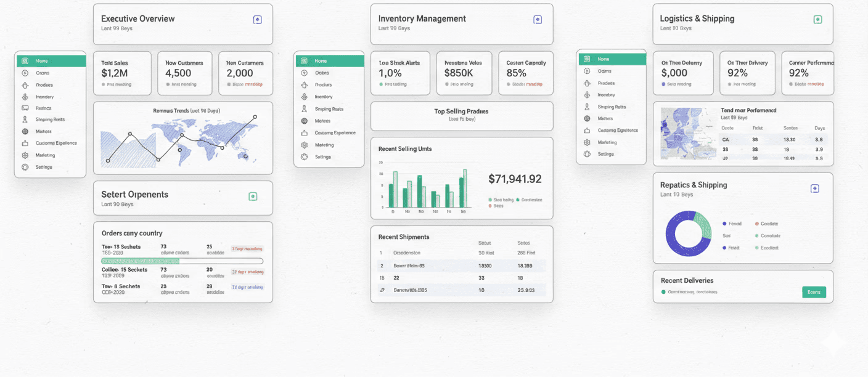Select the second row in Recent Shipments table
This screenshot has height=377, width=868.
[462, 266]
